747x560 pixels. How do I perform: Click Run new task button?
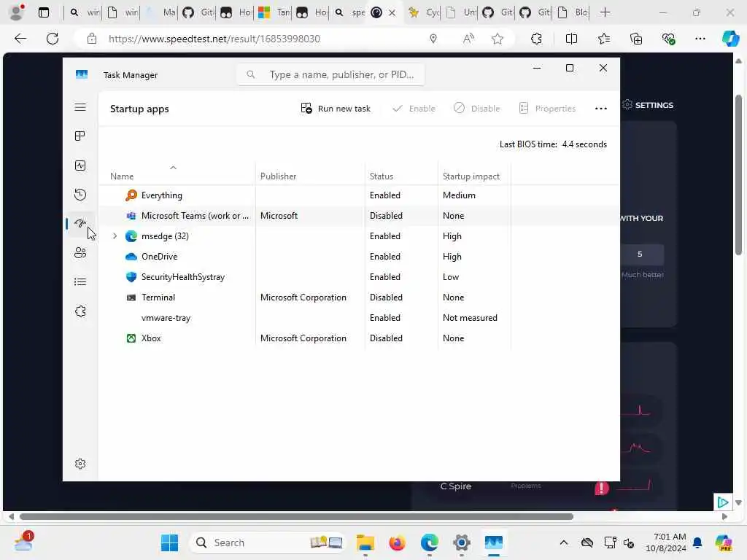click(x=336, y=109)
